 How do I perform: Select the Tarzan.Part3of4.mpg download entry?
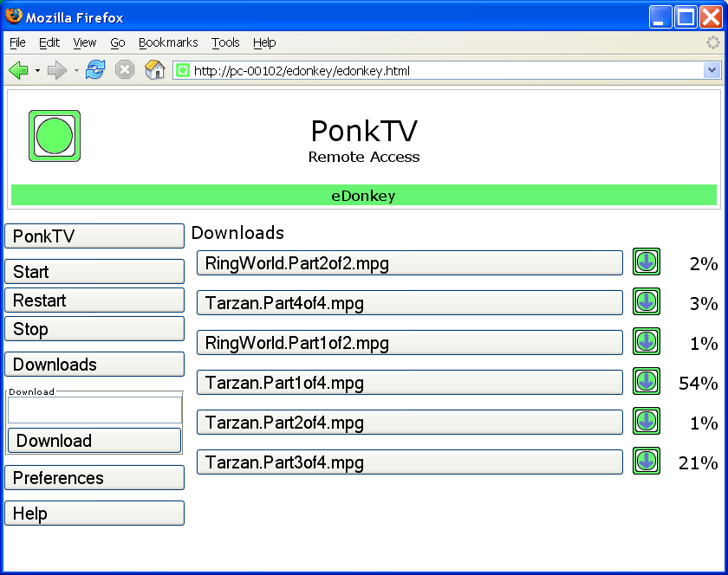point(409,462)
